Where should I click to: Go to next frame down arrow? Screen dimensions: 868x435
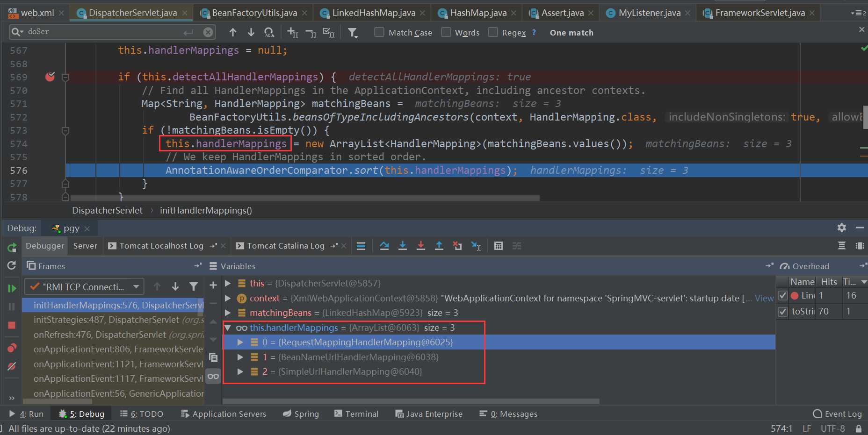175,286
